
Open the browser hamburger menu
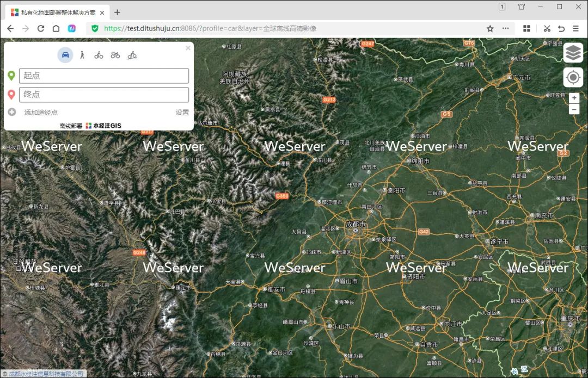575,28
